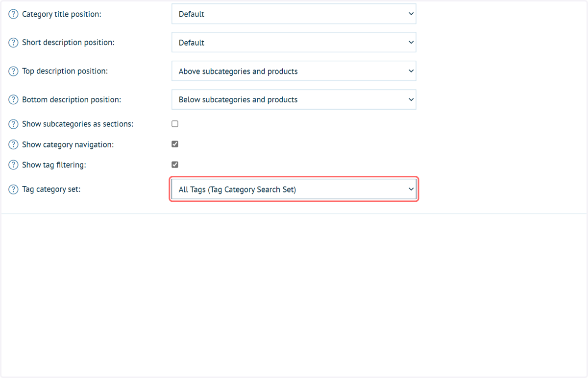Click the 'Top description position:' label
Viewport: 588px width, 378px height.
click(x=65, y=71)
